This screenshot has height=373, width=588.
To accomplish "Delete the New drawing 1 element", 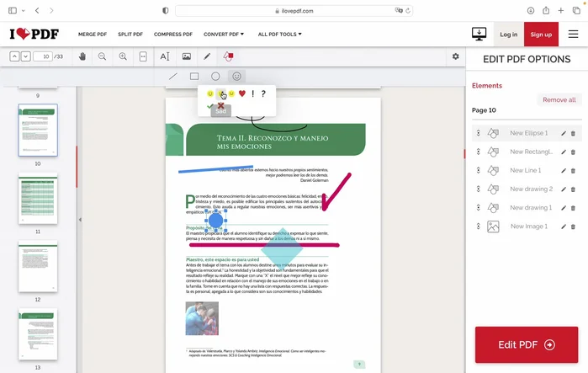I will [573, 208].
